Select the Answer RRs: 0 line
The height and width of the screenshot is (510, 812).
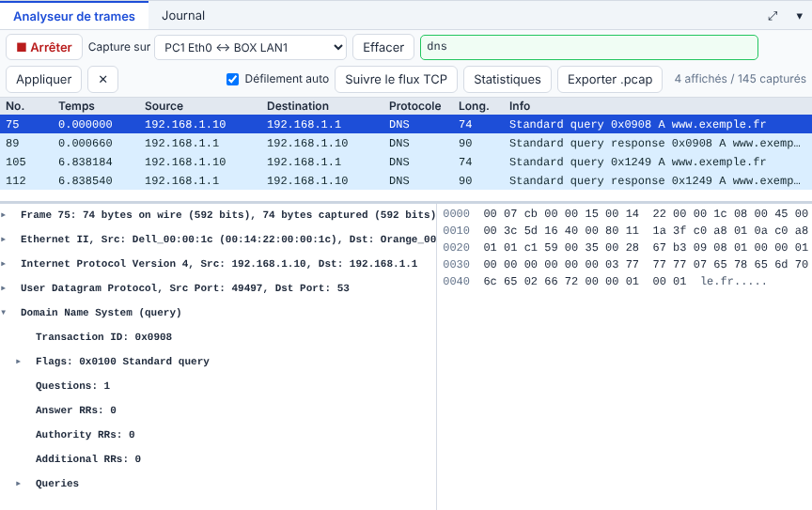pyautogui.click(x=75, y=410)
